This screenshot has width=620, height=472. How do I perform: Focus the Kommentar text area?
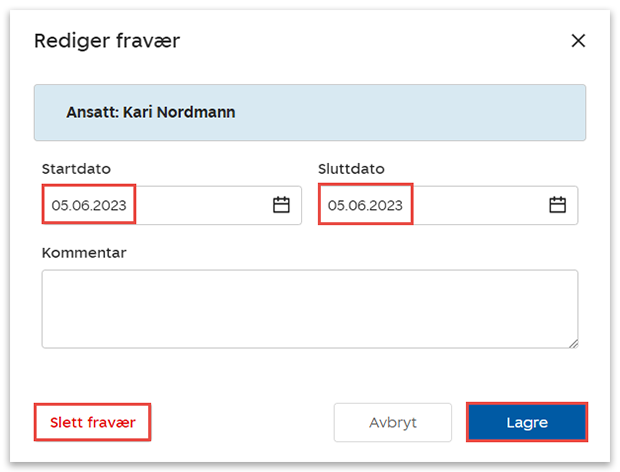(x=309, y=308)
